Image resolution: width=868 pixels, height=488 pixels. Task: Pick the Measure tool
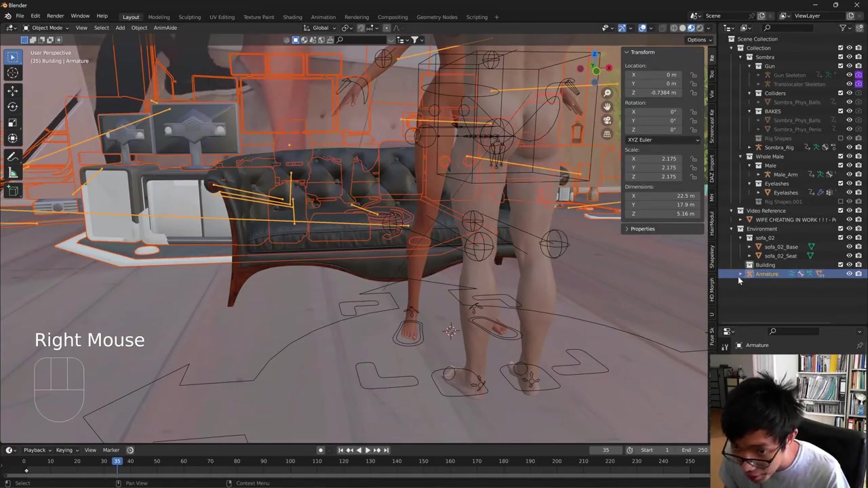click(12, 174)
